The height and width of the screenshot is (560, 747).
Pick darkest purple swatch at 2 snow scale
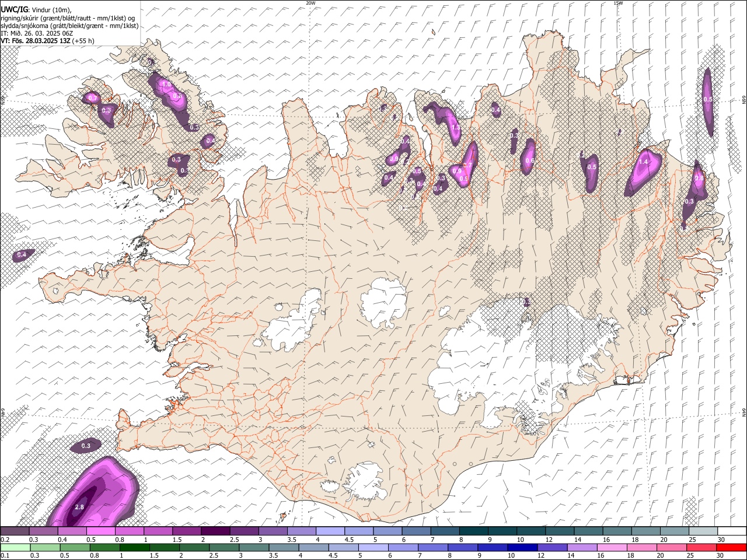tap(215, 531)
